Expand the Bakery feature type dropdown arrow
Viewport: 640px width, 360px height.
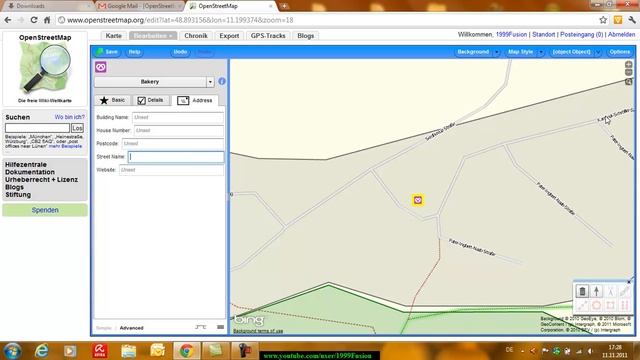(210, 82)
